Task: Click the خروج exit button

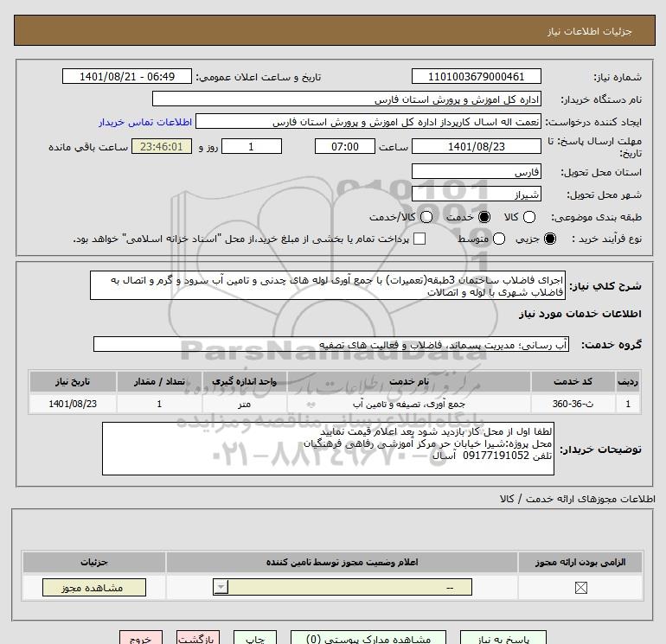Action: coord(141,638)
